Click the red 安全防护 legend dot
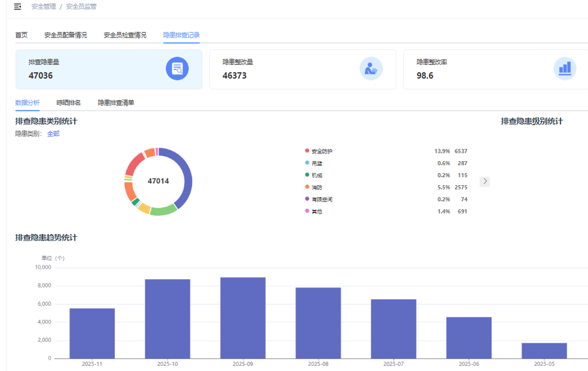The height and width of the screenshot is (371, 588). 307,151
